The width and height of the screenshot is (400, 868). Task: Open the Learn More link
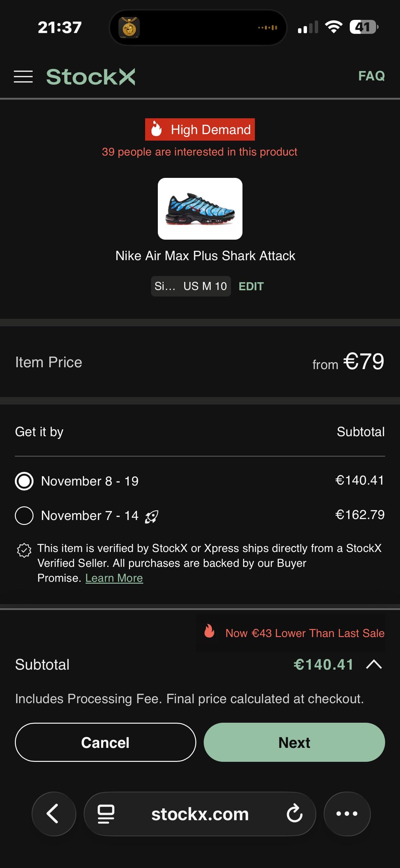114,578
